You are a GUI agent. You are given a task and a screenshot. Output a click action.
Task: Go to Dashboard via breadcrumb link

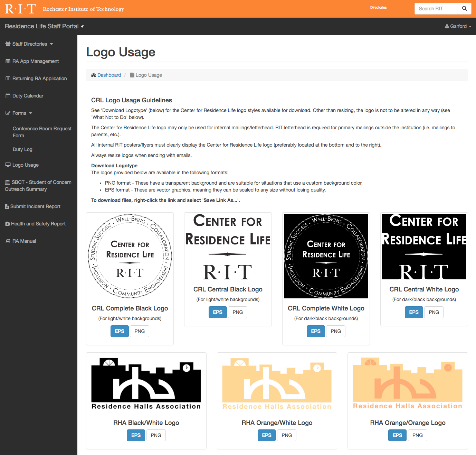click(x=109, y=75)
